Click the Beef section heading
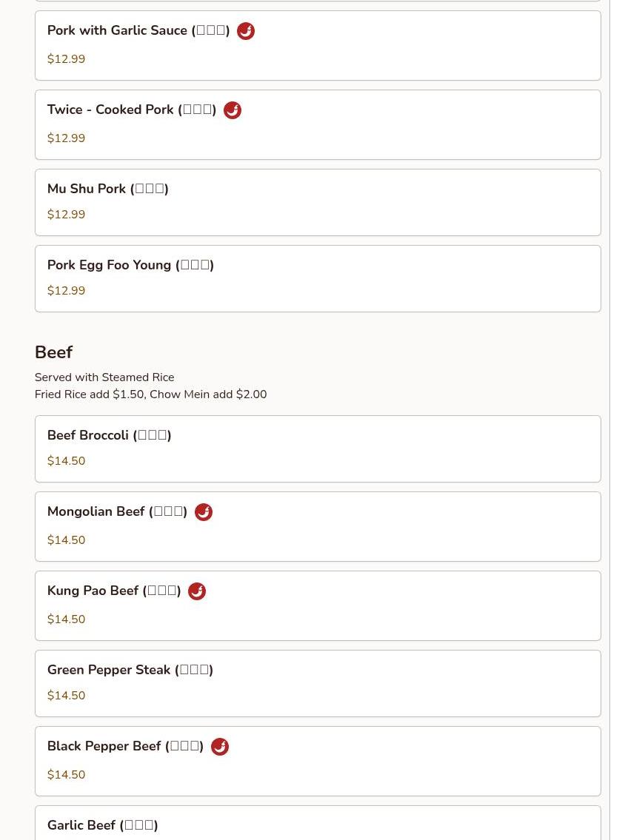The width and height of the screenshot is (625, 840). [54, 352]
